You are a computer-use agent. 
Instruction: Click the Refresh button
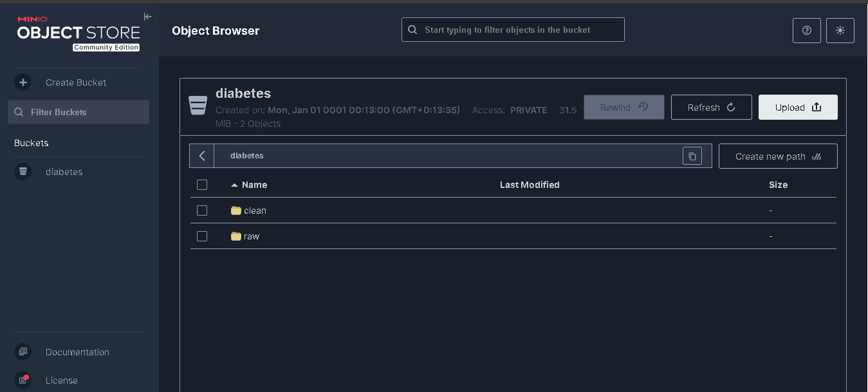(x=711, y=107)
